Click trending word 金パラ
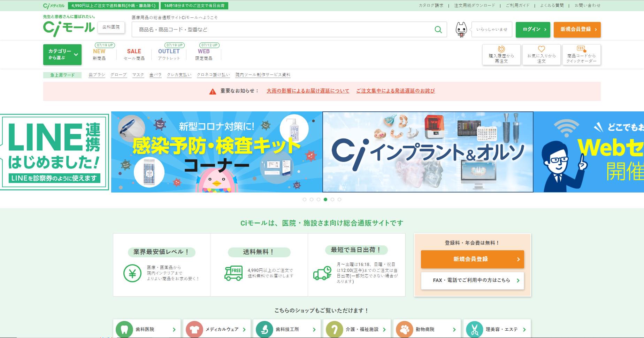The height and width of the screenshot is (338, 644). coord(155,75)
